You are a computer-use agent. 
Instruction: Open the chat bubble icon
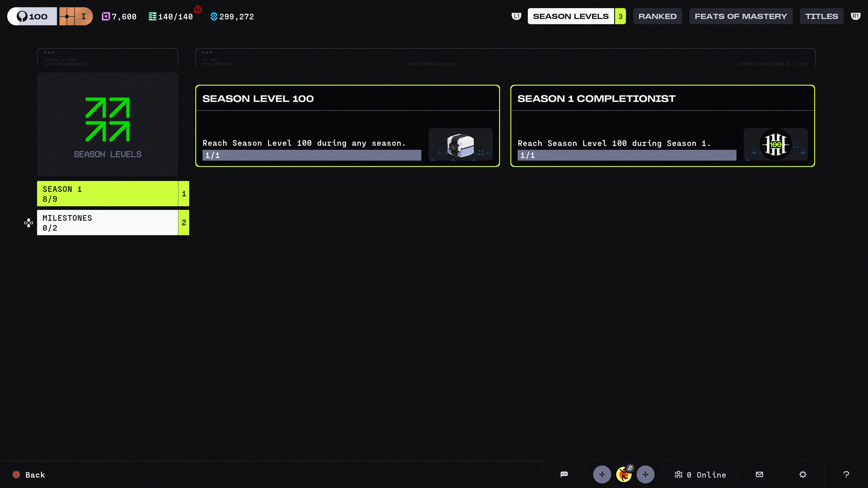[x=564, y=474]
